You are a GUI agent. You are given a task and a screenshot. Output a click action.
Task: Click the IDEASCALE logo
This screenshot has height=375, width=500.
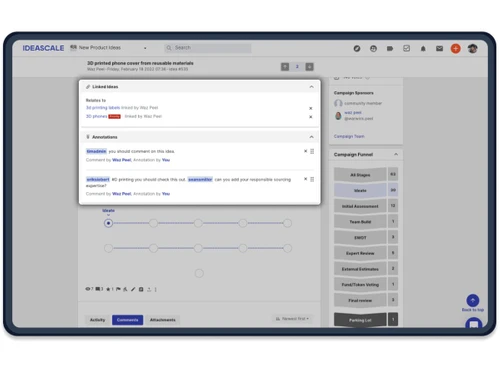43,48
